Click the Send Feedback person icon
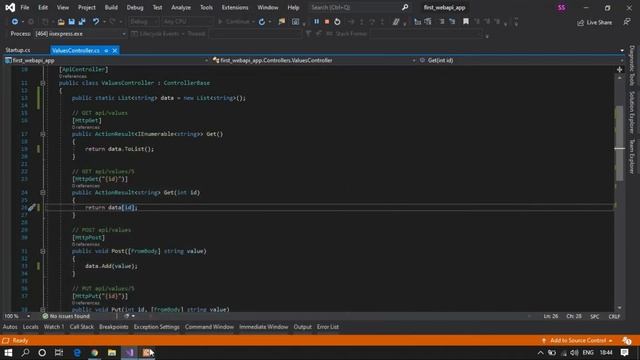The height and width of the screenshot is (360, 640). pyautogui.click(x=627, y=22)
